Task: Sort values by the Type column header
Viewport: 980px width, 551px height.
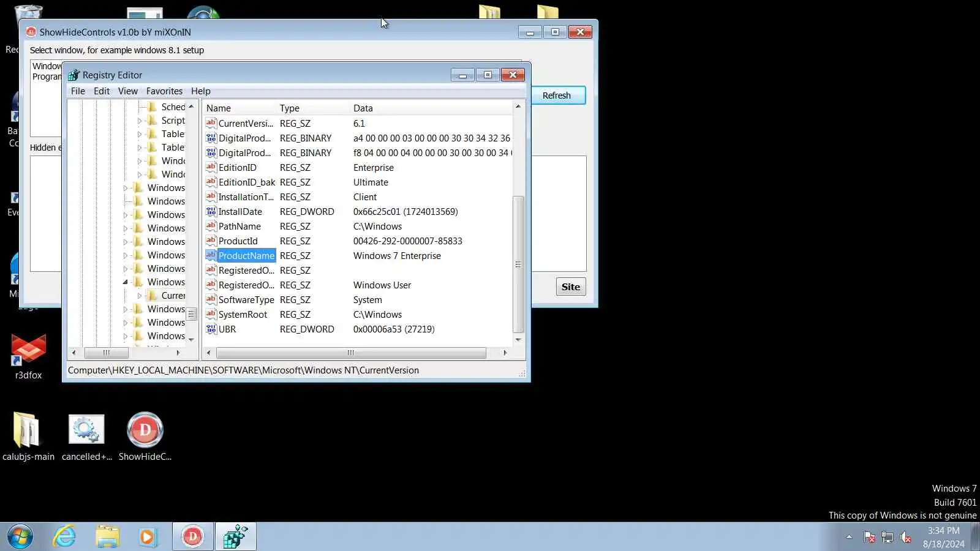Action: click(313, 108)
